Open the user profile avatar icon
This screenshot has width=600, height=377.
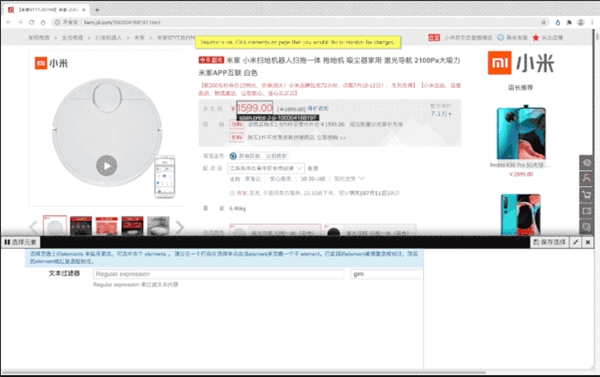coord(580,22)
